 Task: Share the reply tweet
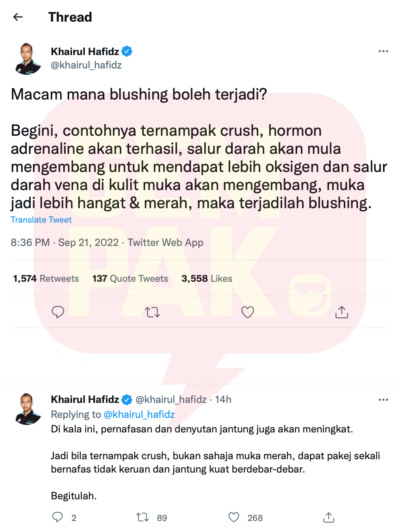(x=329, y=517)
